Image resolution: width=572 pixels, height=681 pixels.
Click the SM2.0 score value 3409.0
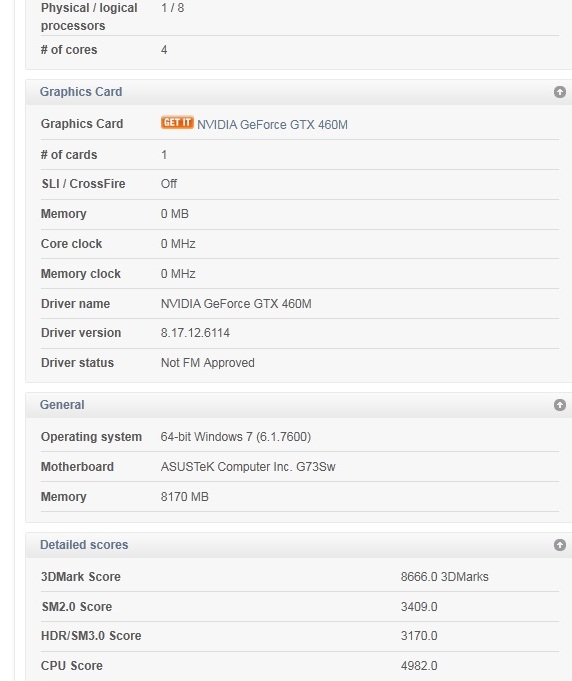coord(419,607)
